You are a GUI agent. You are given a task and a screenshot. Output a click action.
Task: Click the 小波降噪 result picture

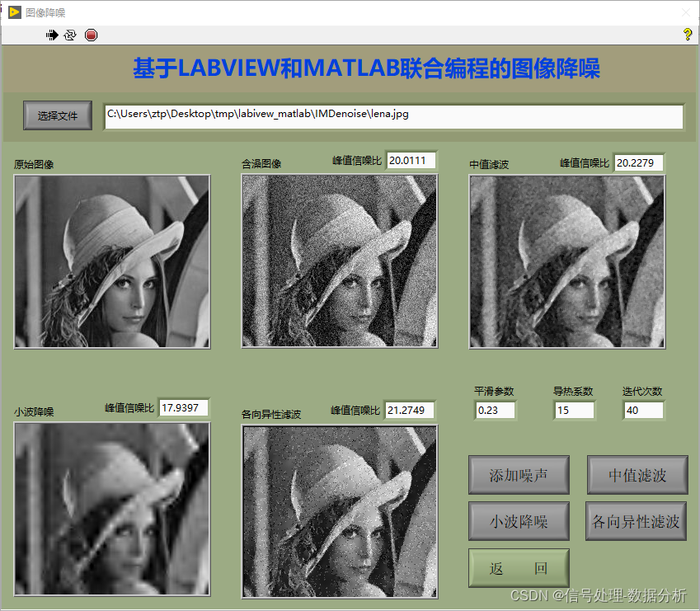(x=112, y=510)
